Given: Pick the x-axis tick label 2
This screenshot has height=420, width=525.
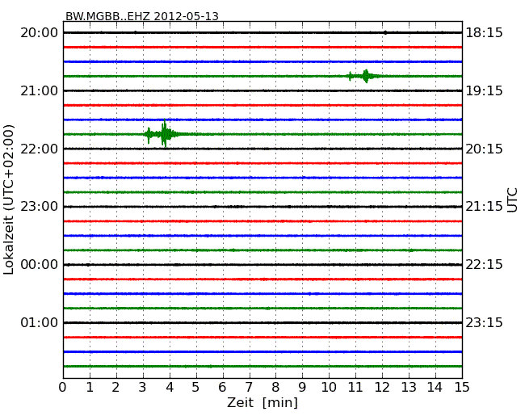Looking at the screenshot, I should click(115, 387).
